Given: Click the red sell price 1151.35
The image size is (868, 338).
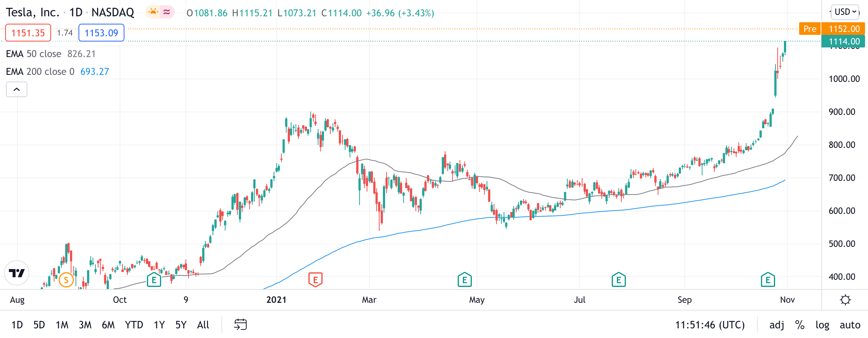Looking at the screenshot, I should coord(28,33).
